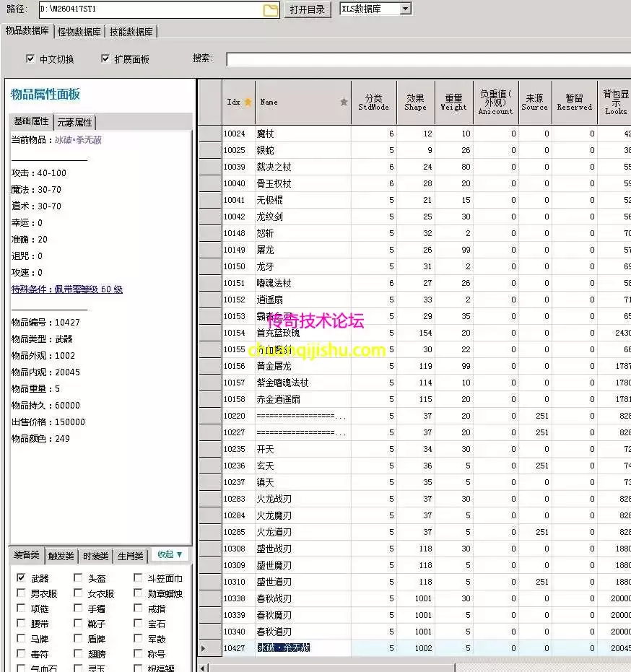
Task: Click the row header for item 10024
Action: click(x=209, y=134)
